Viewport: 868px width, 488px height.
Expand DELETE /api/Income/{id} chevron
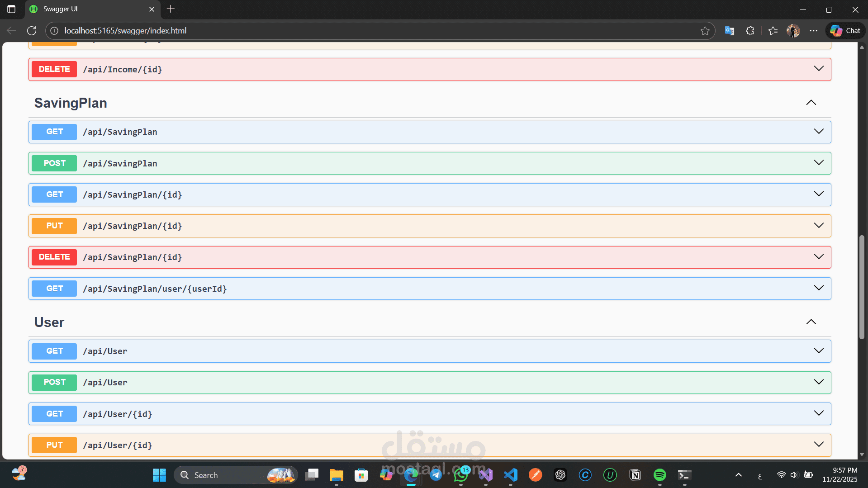[x=818, y=69]
